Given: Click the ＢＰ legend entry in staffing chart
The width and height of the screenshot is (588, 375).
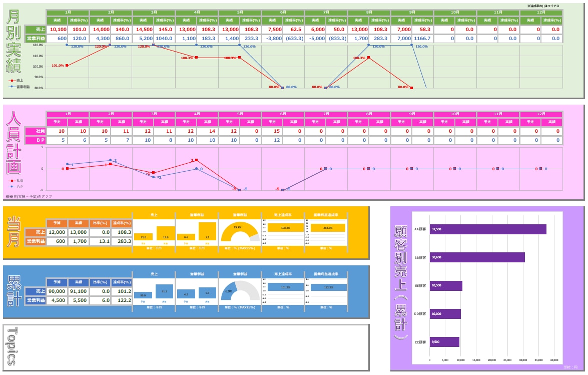Looking at the screenshot, I should pos(16,187).
